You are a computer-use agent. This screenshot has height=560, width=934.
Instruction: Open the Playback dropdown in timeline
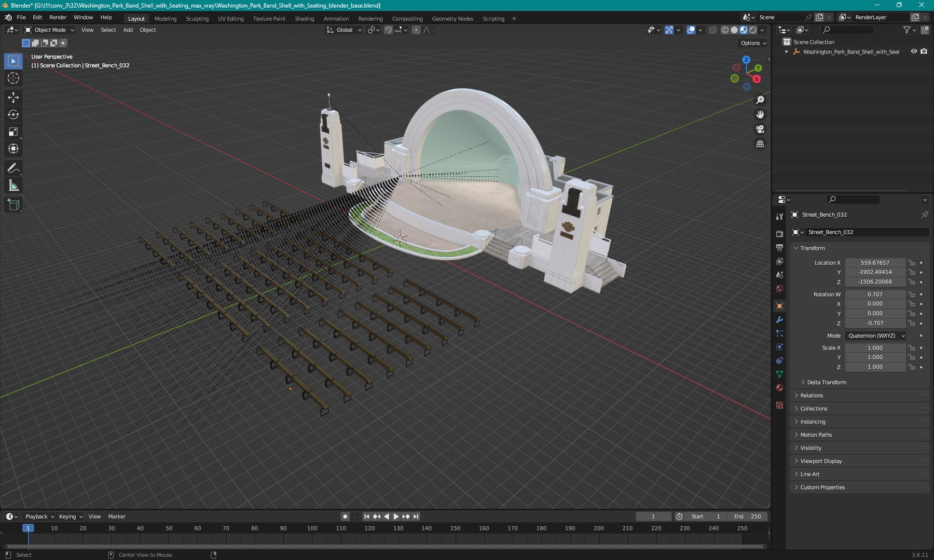(x=39, y=516)
